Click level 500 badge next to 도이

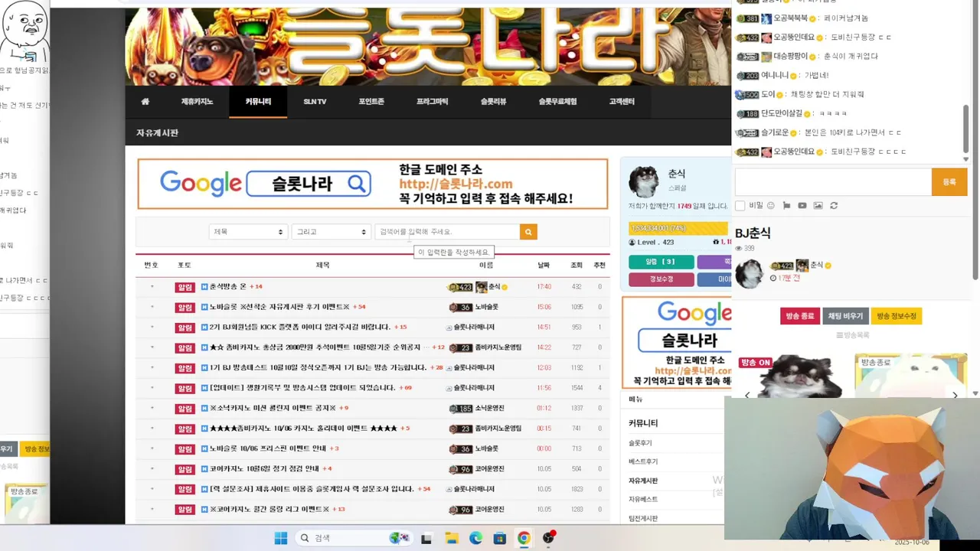[x=746, y=95]
